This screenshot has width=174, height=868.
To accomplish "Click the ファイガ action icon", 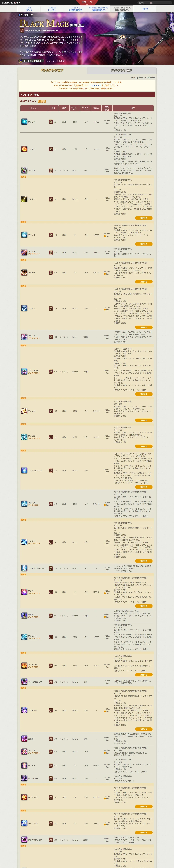I will (x=24, y=411).
